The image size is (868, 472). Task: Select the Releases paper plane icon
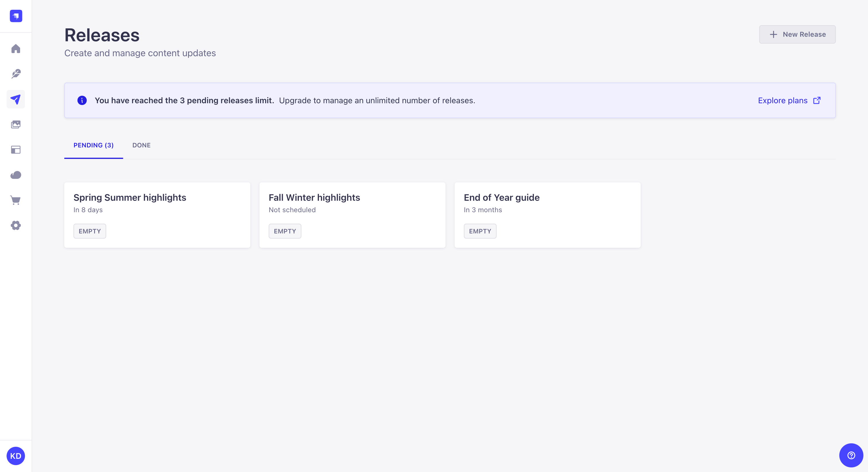tap(16, 99)
